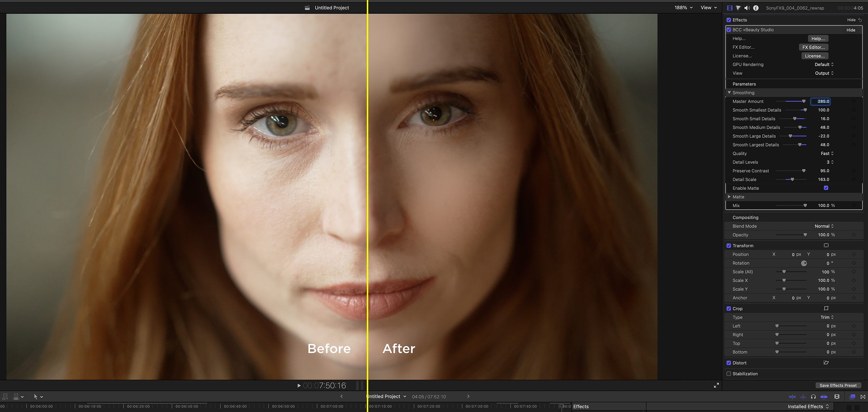The image size is (868, 412).
Task: Open the viewer View options menu
Action: pyautogui.click(x=709, y=8)
